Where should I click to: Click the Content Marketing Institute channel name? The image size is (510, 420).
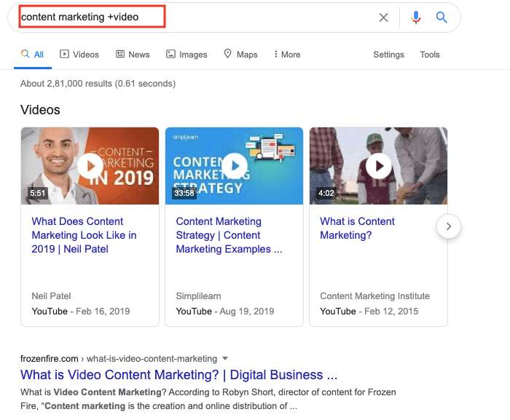374,296
